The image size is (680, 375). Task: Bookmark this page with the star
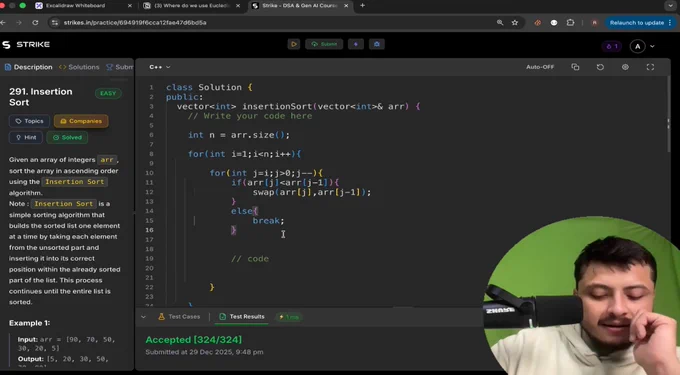[515, 23]
